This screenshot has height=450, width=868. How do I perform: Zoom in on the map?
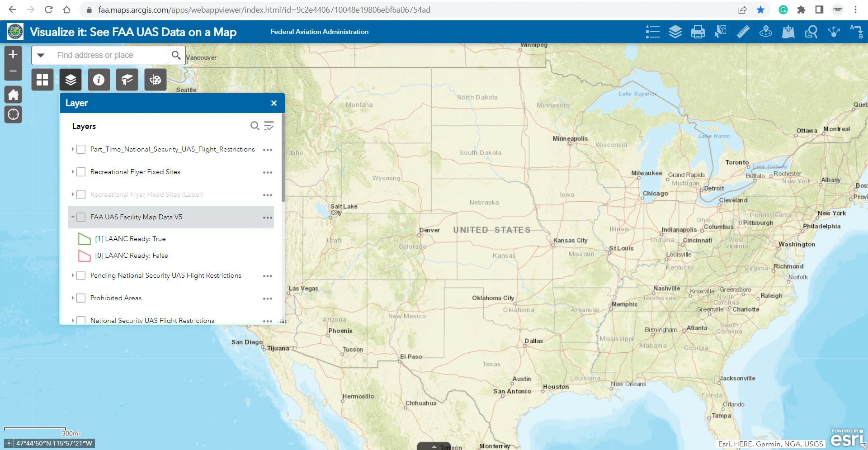tap(13, 54)
